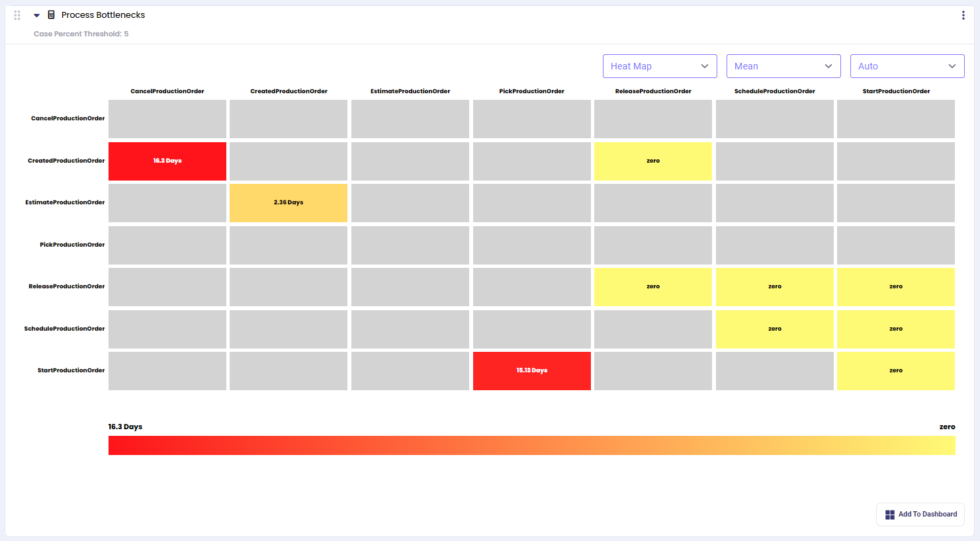The height and width of the screenshot is (541, 980).
Task: Click the 16.3 Days legend maximum label
Action: (x=125, y=427)
